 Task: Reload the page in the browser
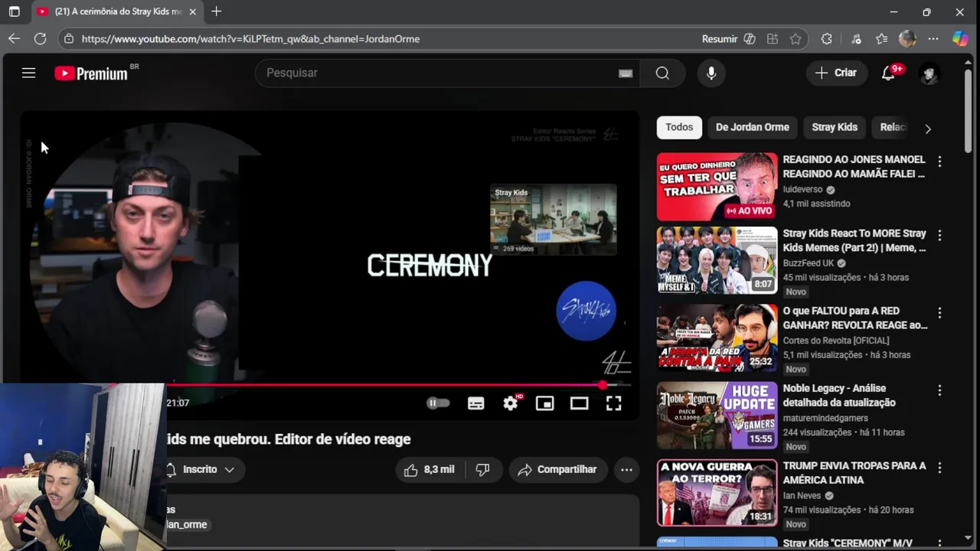click(x=41, y=38)
